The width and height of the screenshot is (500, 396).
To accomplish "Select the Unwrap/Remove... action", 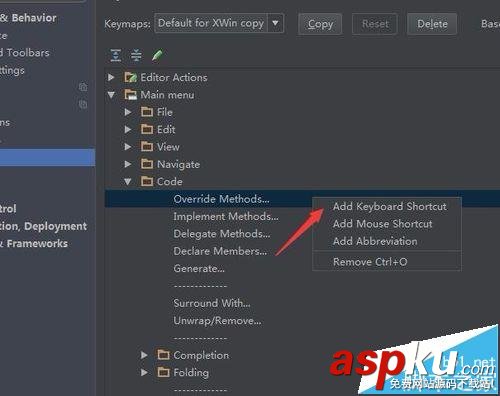I will (217, 320).
